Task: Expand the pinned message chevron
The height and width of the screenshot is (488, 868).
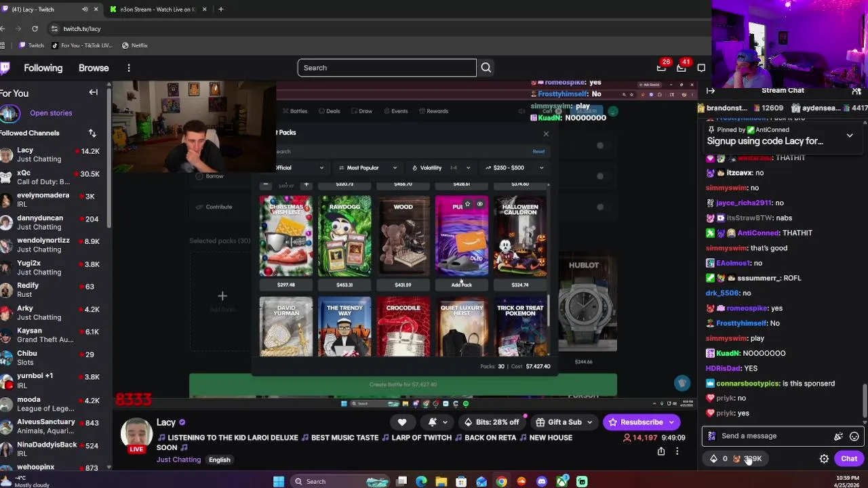Action: point(850,136)
